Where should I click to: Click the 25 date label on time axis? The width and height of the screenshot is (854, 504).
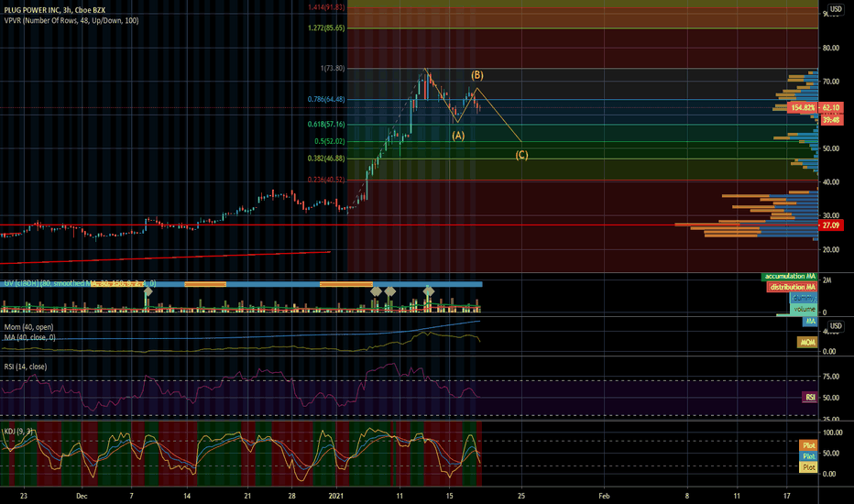point(521,496)
